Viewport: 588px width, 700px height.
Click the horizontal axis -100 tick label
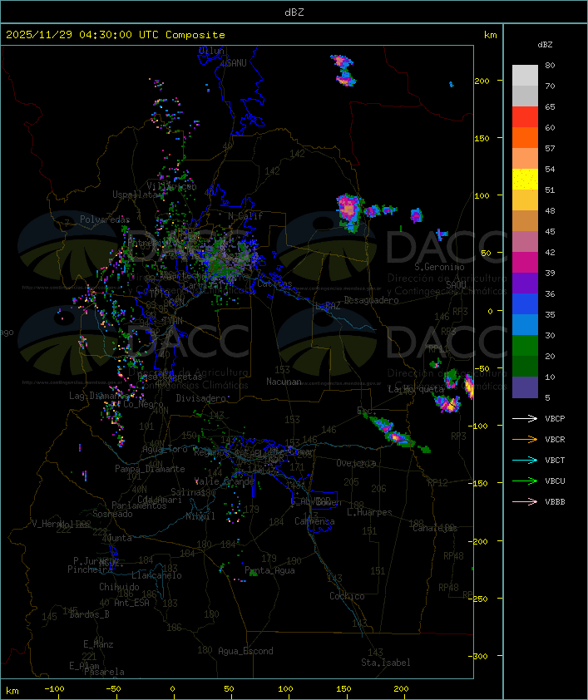[x=54, y=689]
